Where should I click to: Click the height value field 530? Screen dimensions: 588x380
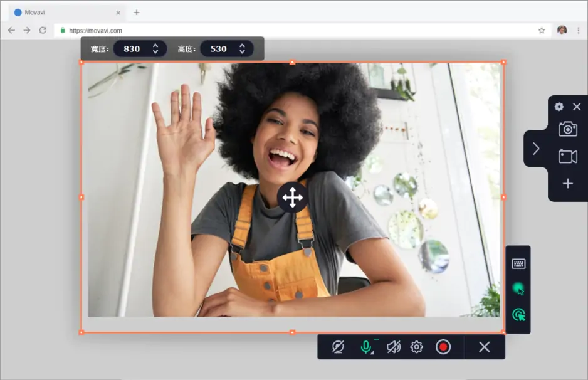click(219, 49)
